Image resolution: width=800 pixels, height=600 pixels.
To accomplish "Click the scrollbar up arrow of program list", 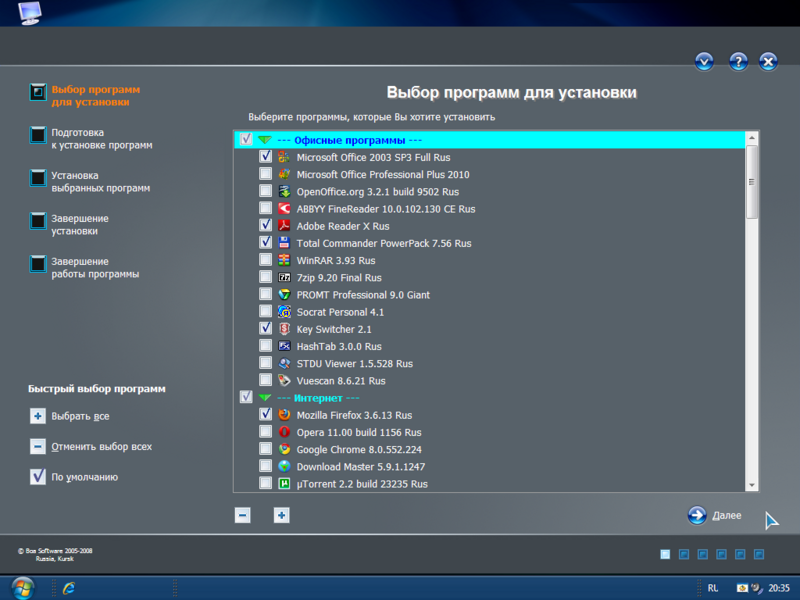I will [752, 138].
